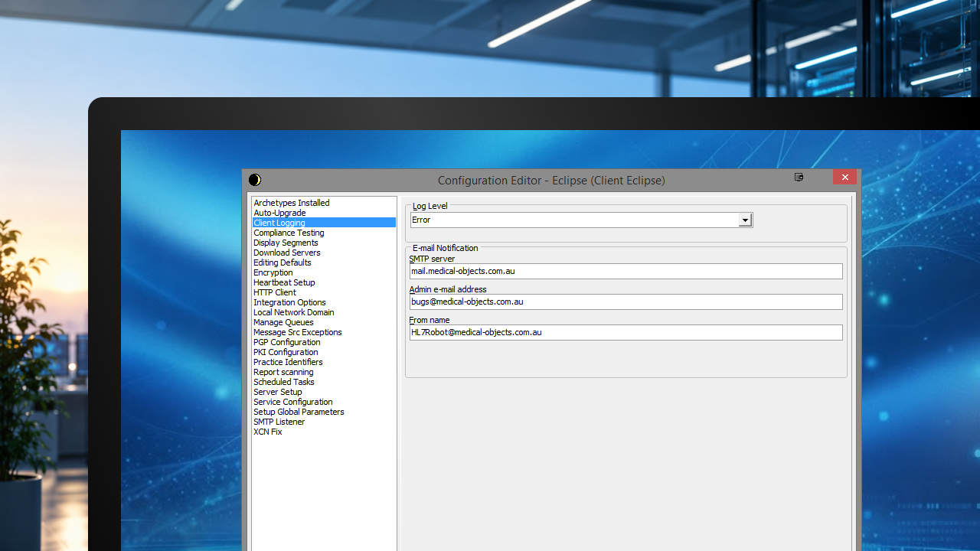The image size is (980, 551).
Task: Open HTTP Client configuration
Action: tap(324, 292)
